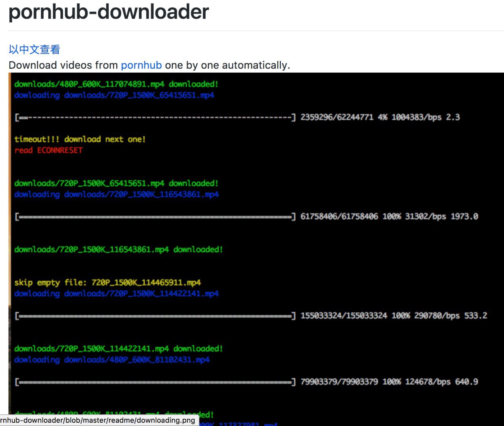Click the blue dowloading 480P_600K_81102431.mp4 line

pyautogui.click(x=112, y=360)
